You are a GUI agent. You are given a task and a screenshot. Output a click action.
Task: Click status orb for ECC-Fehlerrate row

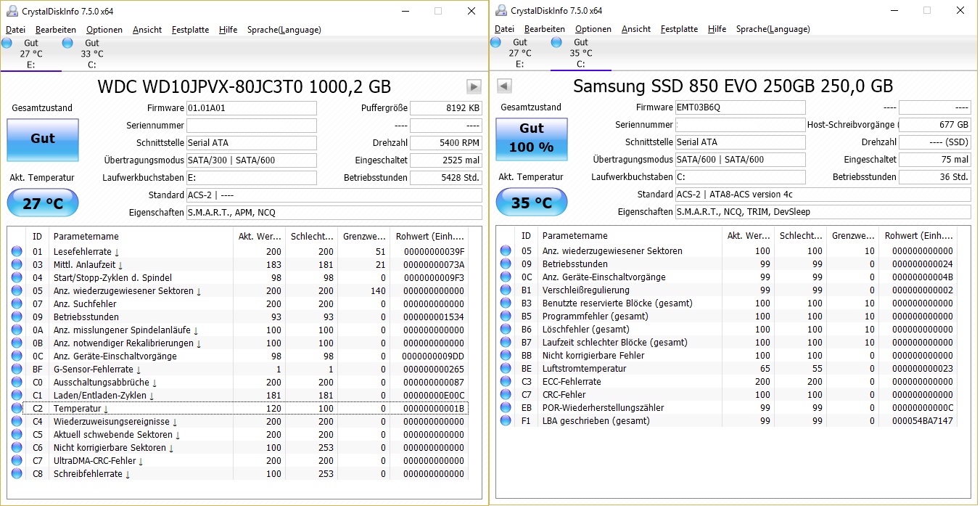(506, 382)
